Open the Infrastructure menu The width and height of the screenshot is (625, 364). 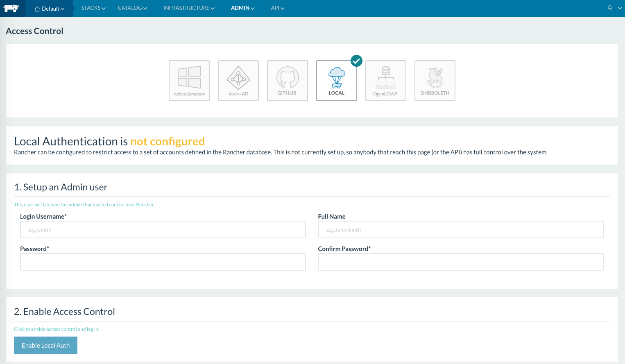tap(189, 8)
